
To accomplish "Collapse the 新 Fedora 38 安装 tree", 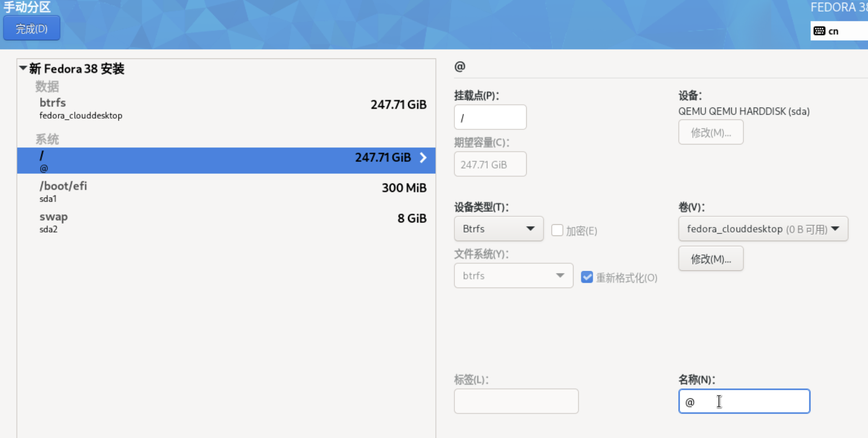I will (23, 68).
